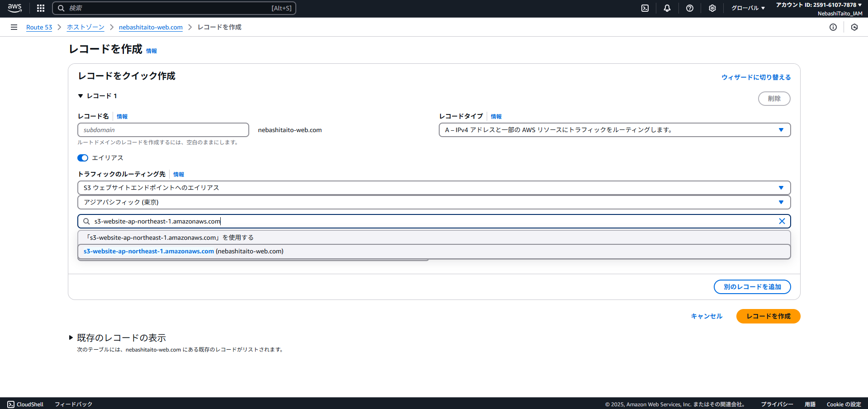The width and height of the screenshot is (868, 409).
Task: Open CloudShell in the footer
Action: tap(25, 404)
